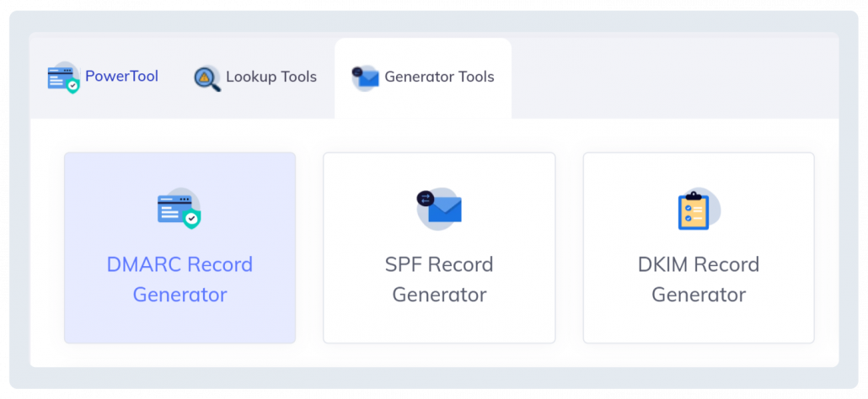
Task: Click the DMARC Record Generator window icon
Action: [177, 208]
